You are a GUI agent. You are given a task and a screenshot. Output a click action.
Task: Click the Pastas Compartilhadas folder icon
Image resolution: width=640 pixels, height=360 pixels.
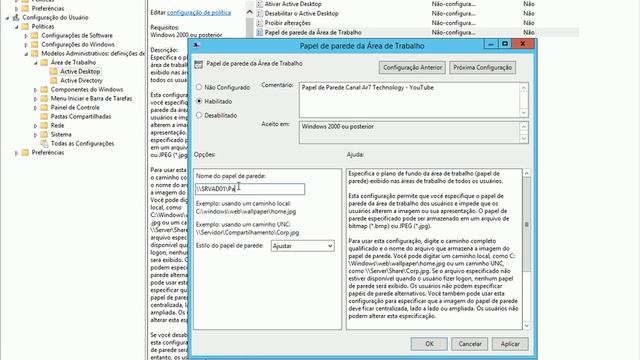point(44,116)
